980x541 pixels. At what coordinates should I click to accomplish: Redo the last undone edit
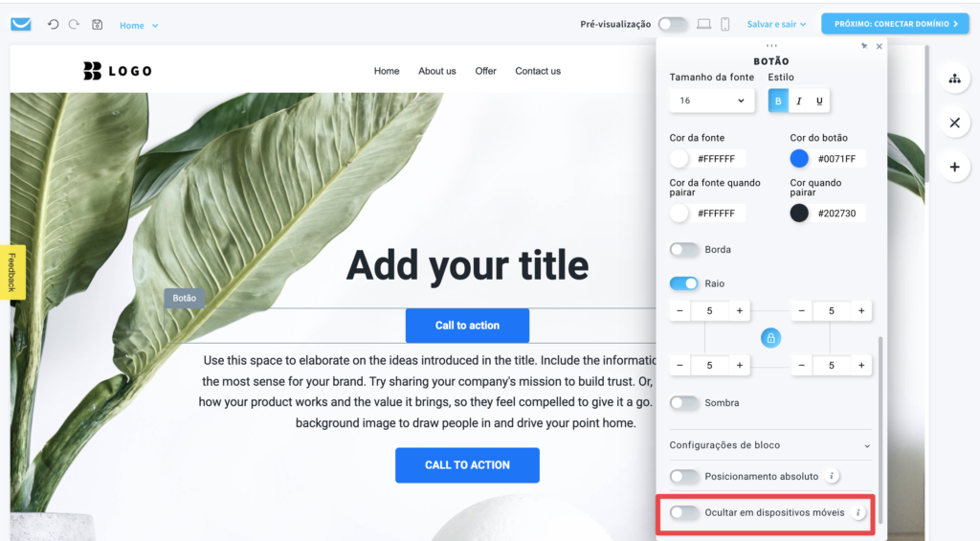pos(74,24)
